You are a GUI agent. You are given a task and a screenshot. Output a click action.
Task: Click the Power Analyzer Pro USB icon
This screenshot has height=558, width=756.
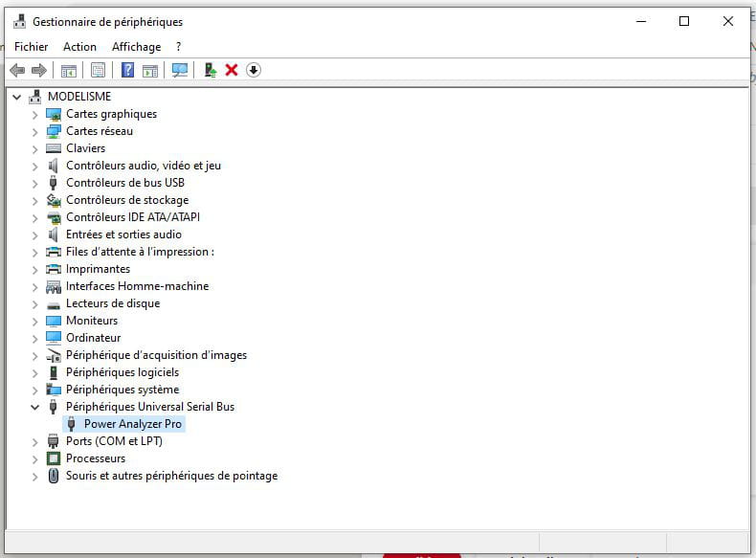pos(72,424)
